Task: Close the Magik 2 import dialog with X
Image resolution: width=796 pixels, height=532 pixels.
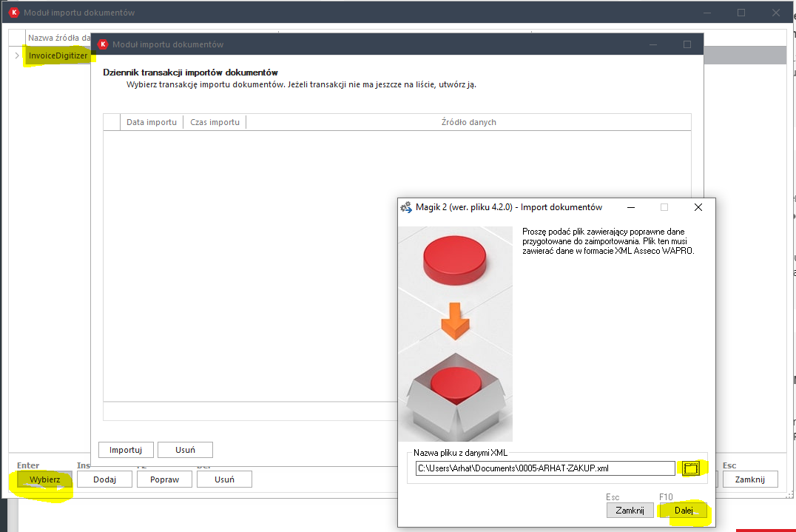Action: (698, 207)
